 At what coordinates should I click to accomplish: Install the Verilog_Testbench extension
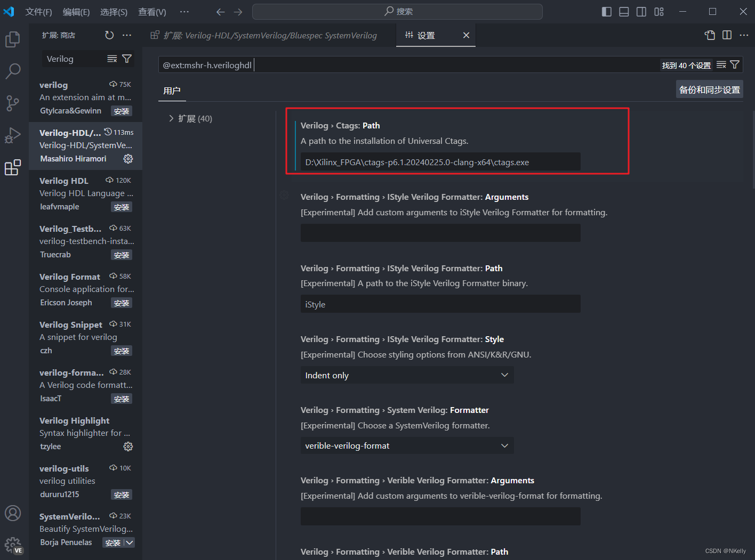pos(122,255)
